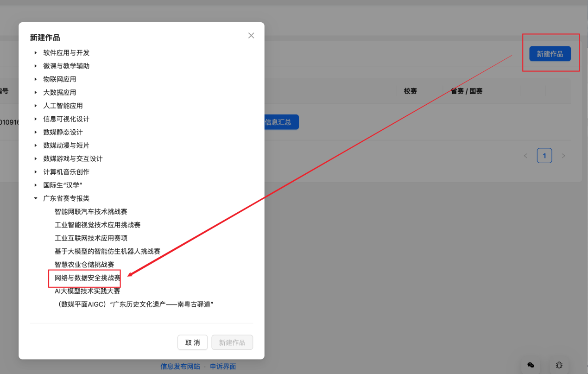The height and width of the screenshot is (374, 588).
Task: Click the 信息汇总 button
Action: (279, 122)
